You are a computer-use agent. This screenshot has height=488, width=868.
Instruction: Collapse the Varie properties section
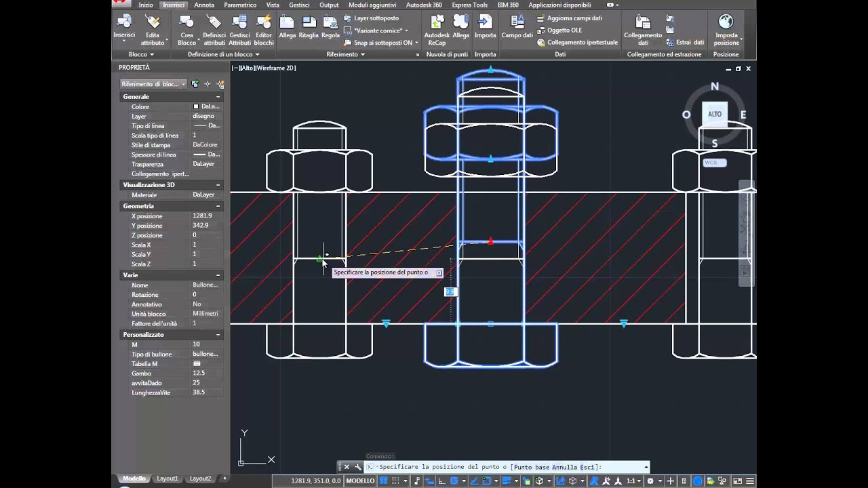218,275
